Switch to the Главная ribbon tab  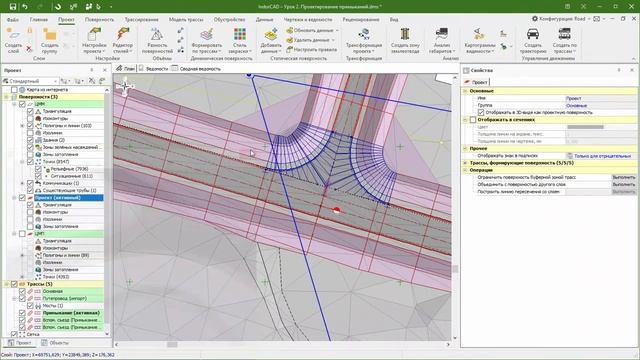tap(39, 19)
